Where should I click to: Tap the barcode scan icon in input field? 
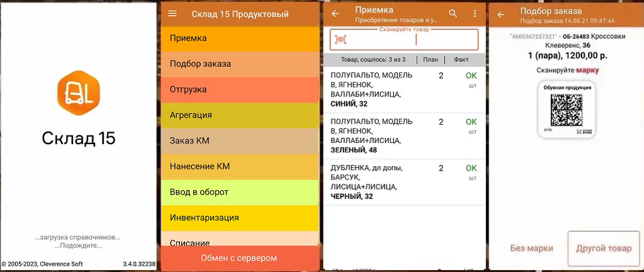pyautogui.click(x=341, y=40)
